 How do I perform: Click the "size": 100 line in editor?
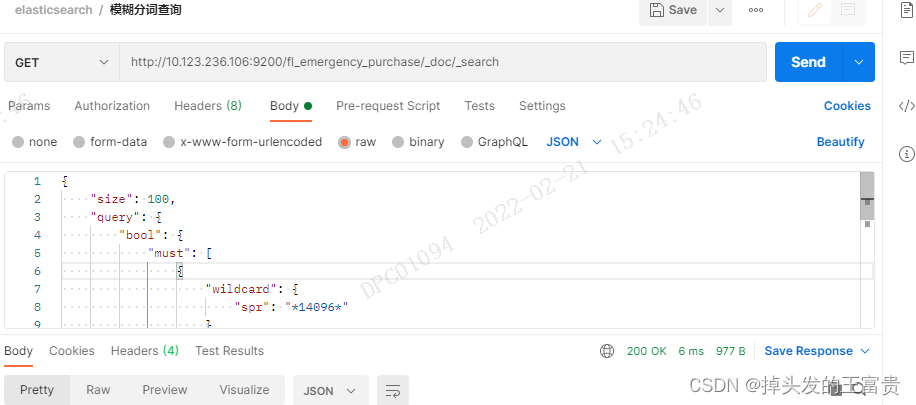click(x=133, y=199)
